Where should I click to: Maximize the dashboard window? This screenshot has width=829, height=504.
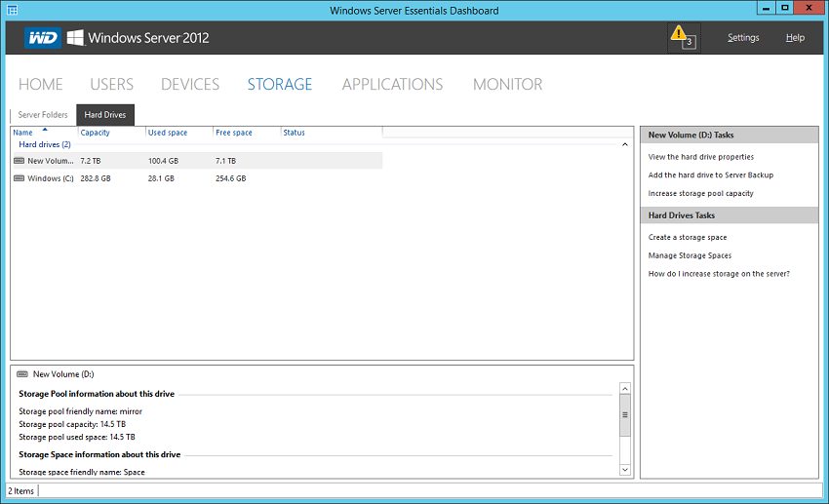point(784,8)
